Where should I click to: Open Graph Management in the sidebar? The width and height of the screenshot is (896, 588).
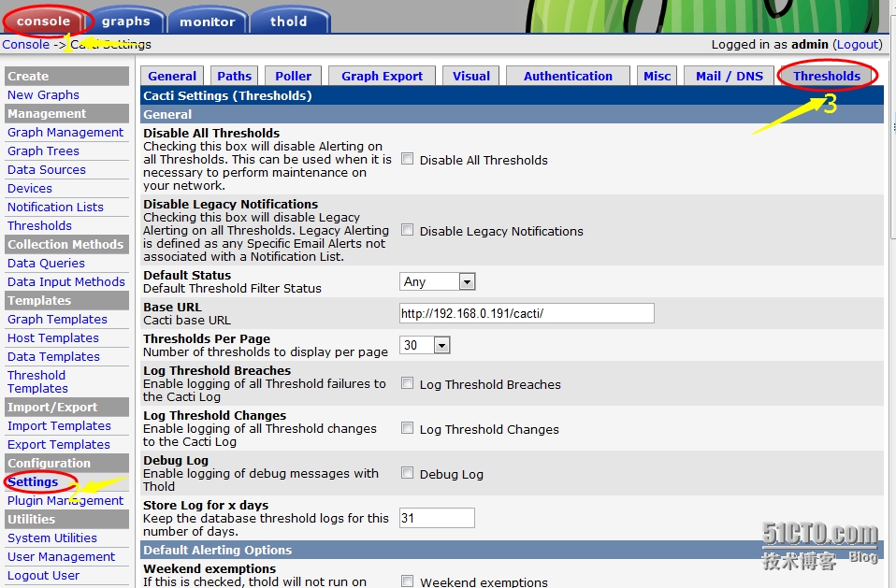coord(65,133)
